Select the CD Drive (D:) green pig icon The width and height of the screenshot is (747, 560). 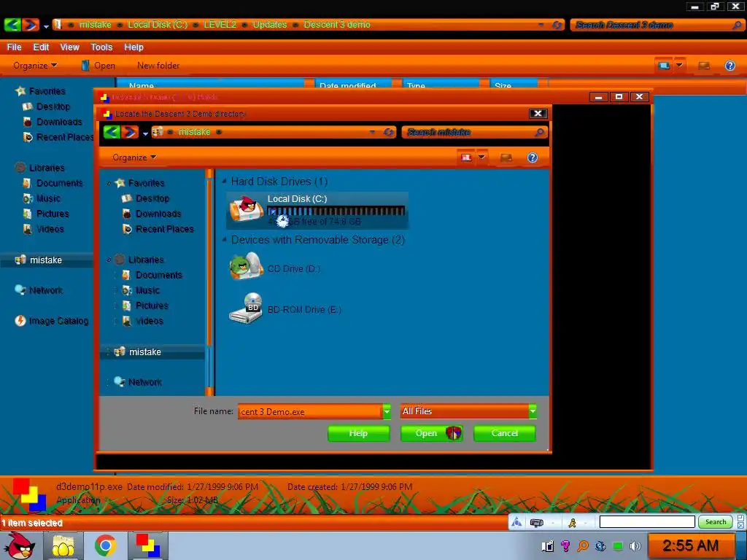tap(247, 265)
